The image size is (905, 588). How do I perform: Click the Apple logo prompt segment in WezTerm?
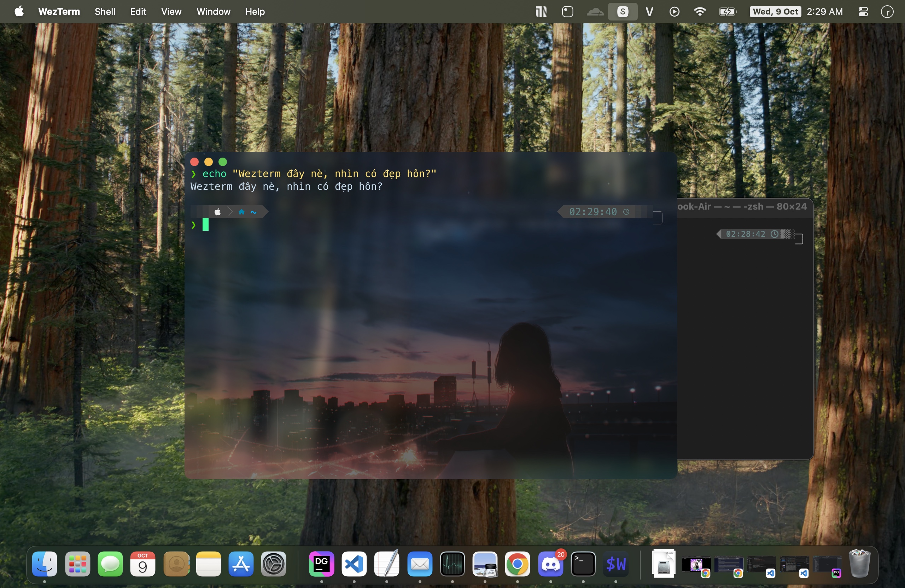pos(217,212)
